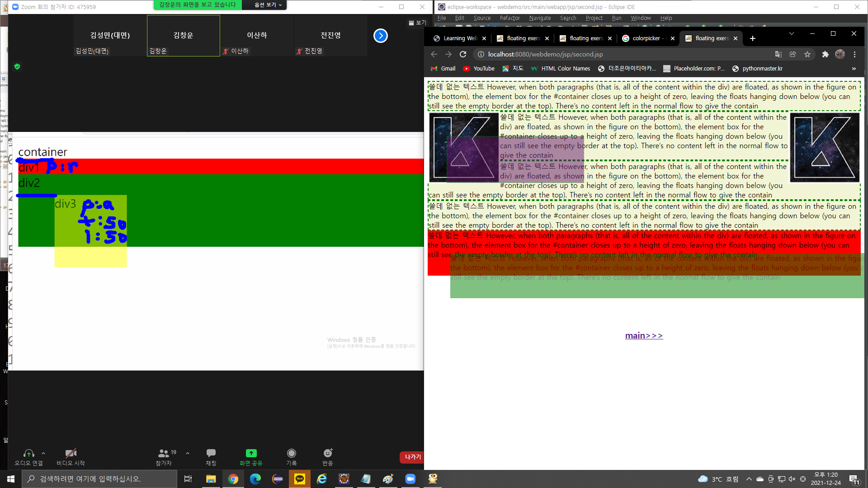Open Eclipse Refactor menu
Image resolution: width=868 pixels, height=488 pixels.
pyautogui.click(x=509, y=18)
